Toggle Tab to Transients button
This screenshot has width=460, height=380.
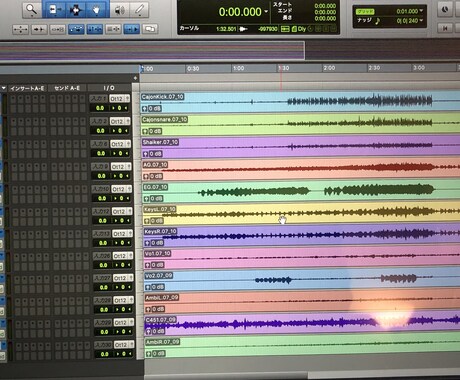tap(39, 30)
